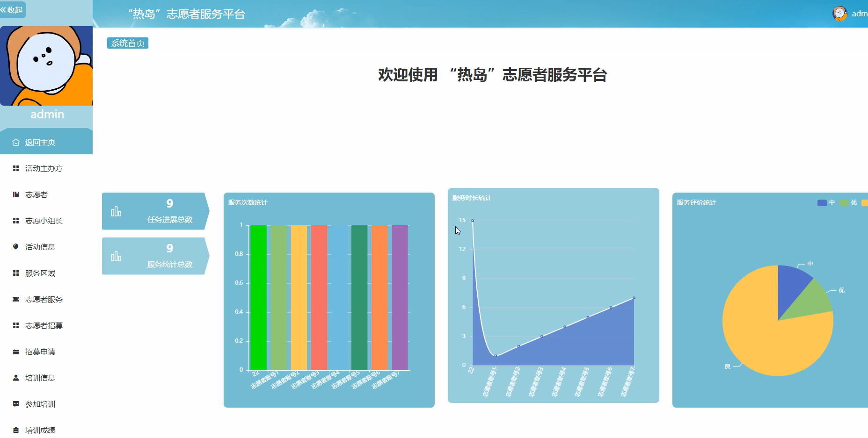Screen dimensions: 868x438
Task: Open 志愿小组长 via its sidebar icon
Action: pyautogui.click(x=15, y=221)
